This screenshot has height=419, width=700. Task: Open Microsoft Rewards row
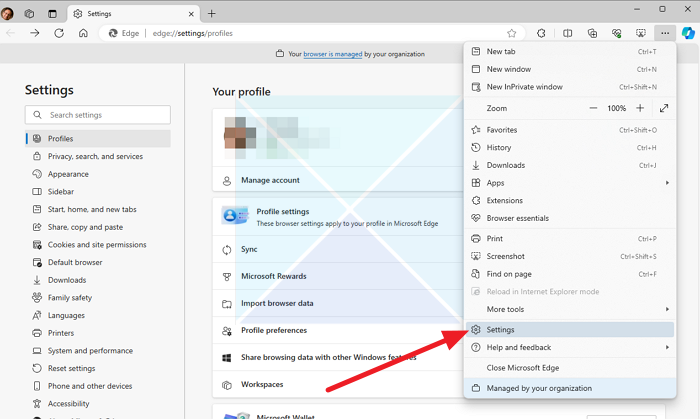(338, 276)
